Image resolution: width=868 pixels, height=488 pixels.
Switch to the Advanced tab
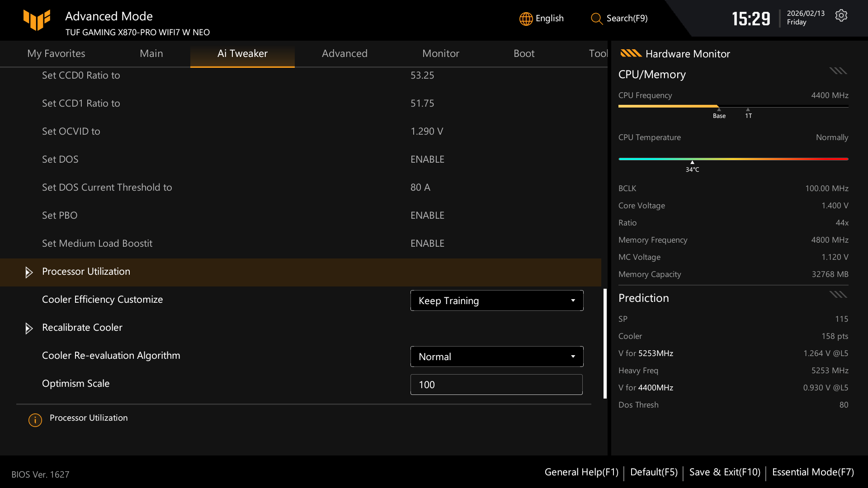pos(344,53)
